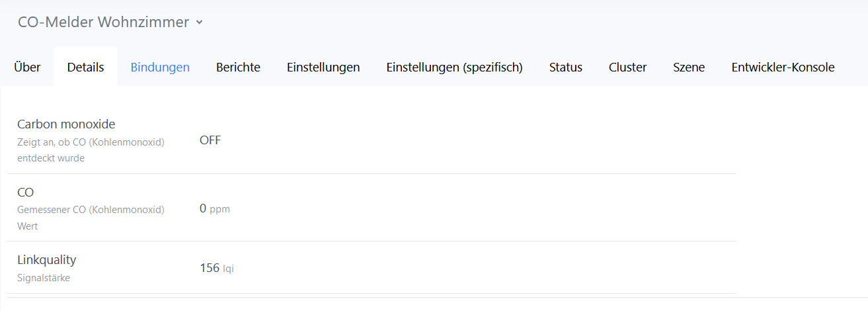868x311 pixels.
Task: Expand the chevron beside CO-Melder Wohnzimmer
Action: [x=200, y=22]
